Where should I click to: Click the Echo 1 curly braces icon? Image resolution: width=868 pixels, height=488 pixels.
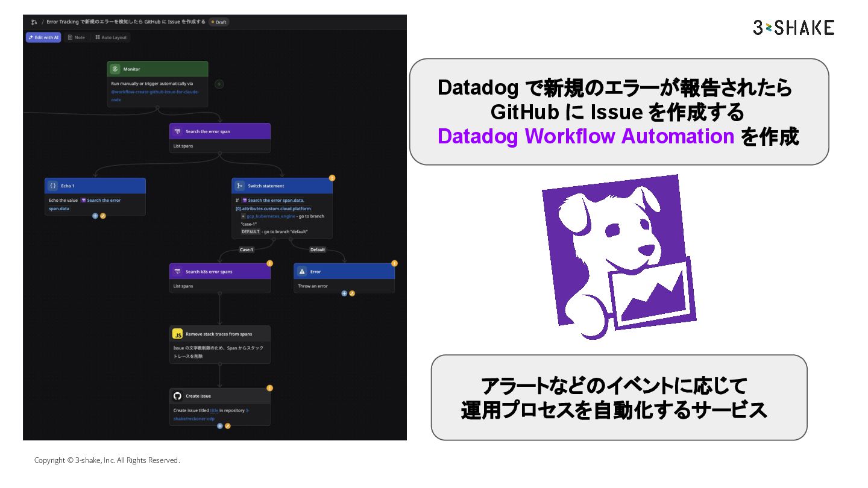point(52,186)
